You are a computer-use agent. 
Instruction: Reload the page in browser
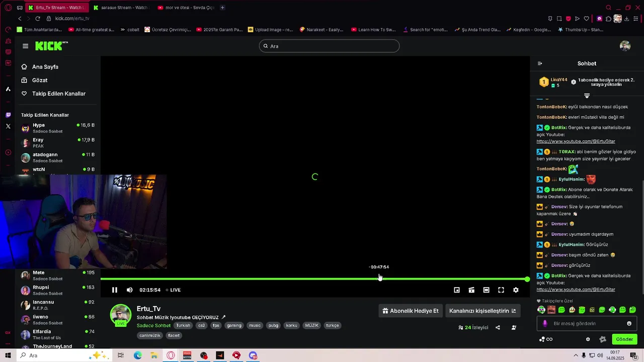[38, 19]
